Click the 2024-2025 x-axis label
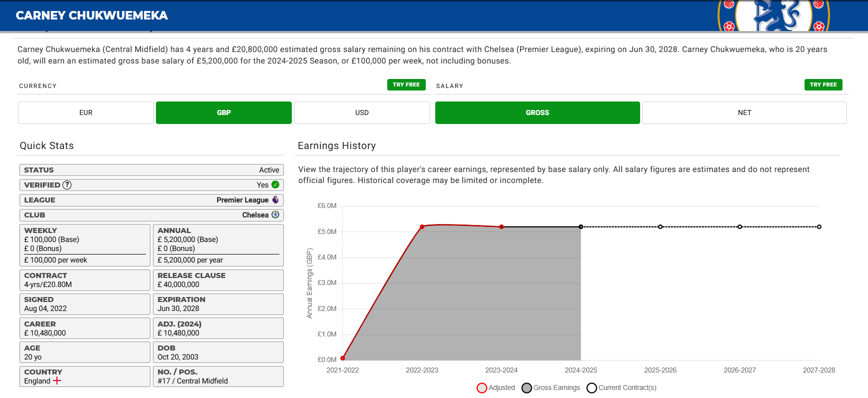868x398 pixels. click(x=581, y=370)
